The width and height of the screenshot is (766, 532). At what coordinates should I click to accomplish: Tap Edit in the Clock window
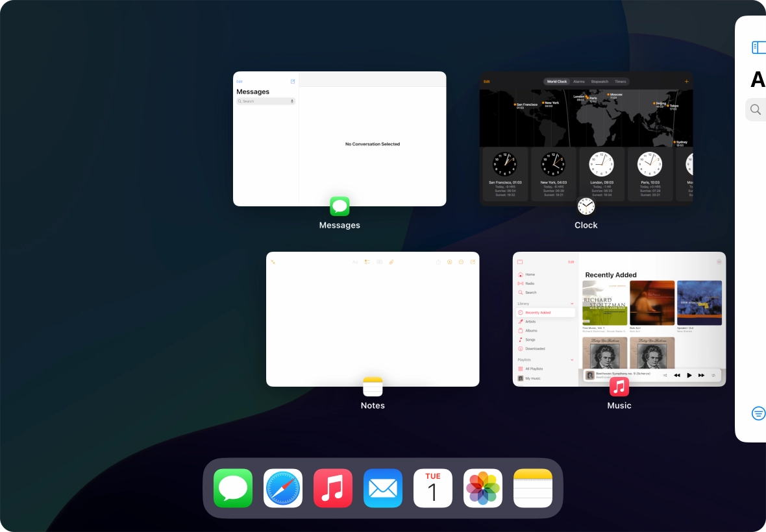487,82
